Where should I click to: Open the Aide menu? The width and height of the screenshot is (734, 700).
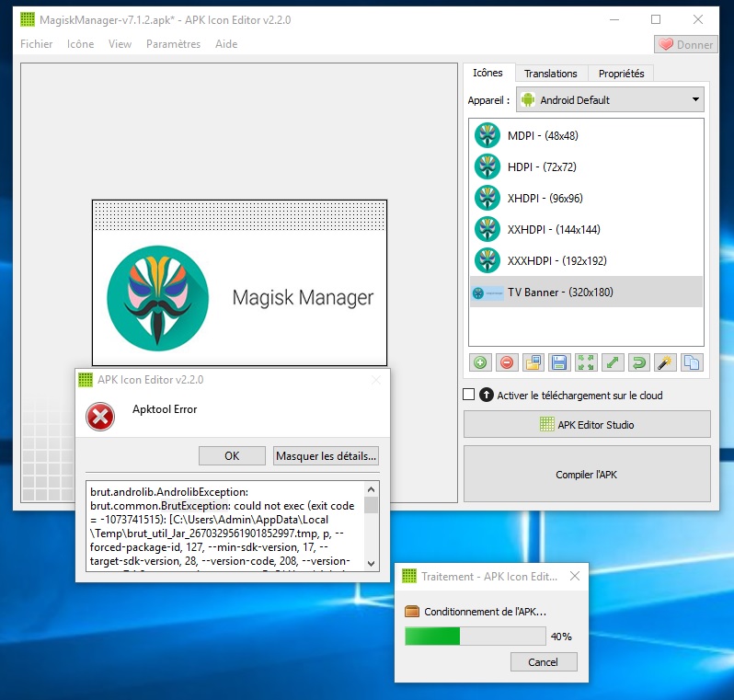click(226, 44)
